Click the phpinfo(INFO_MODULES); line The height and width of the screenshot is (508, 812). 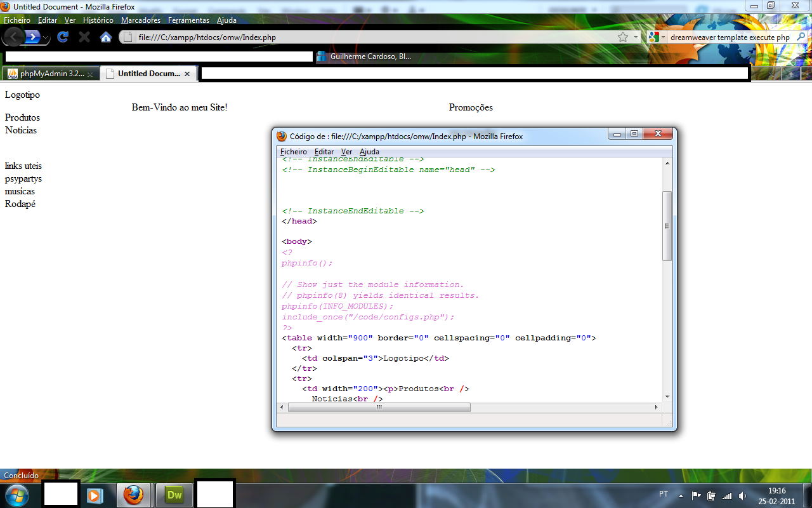click(x=337, y=306)
